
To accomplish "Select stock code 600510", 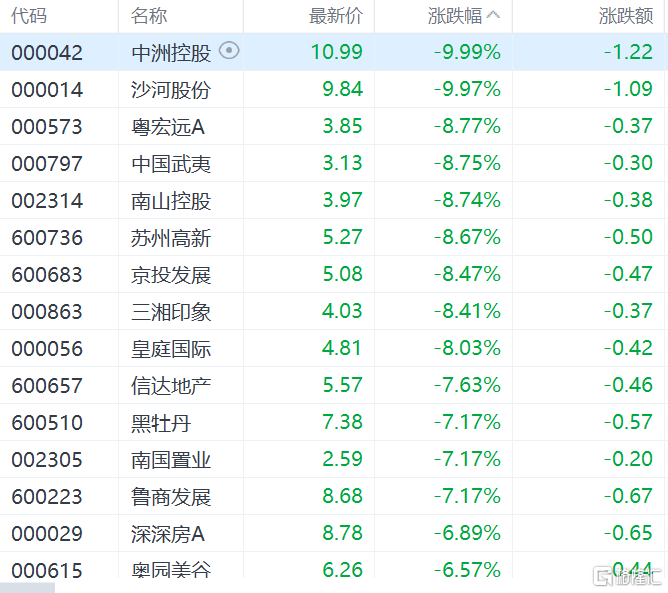I will (47, 423).
